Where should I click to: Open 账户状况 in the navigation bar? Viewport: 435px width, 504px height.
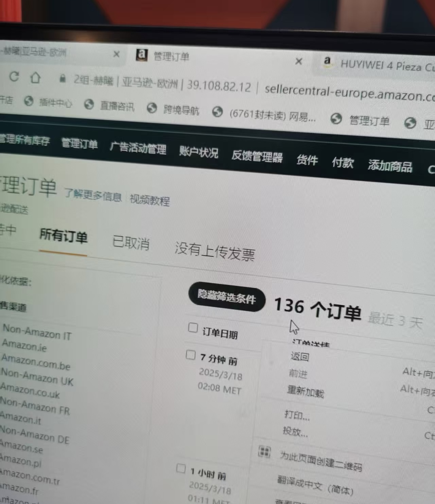[x=199, y=152]
